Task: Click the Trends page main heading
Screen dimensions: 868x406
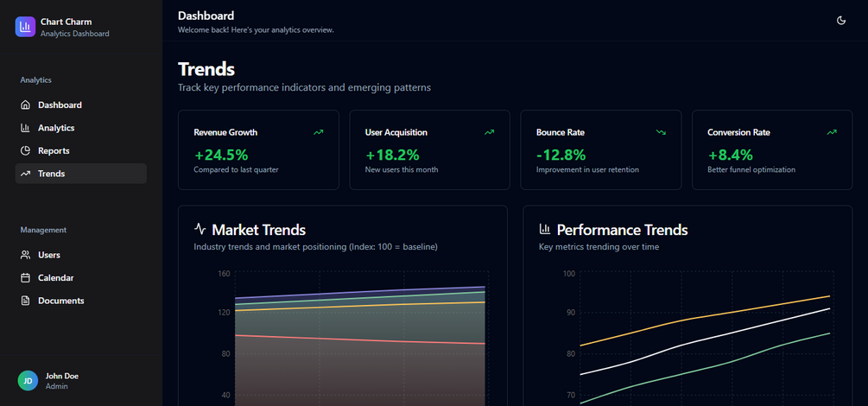Action: (x=206, y=69)
